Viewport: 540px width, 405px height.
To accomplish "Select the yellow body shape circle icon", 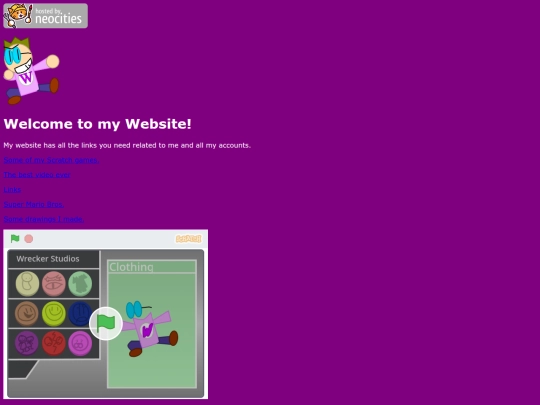I will pyautogui.click(x=27, y=284).
